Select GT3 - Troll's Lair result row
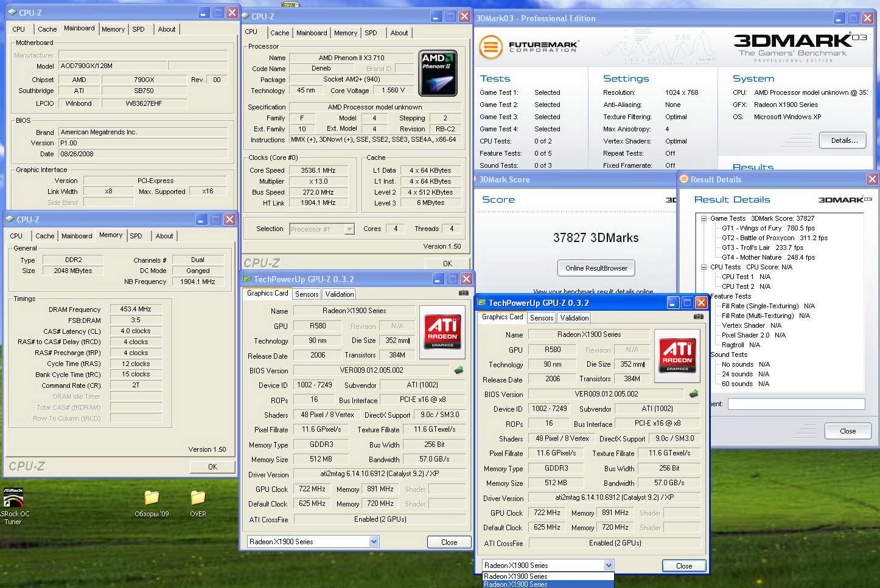The height and width of the screenshot is (588, 880). pos(762,247)
